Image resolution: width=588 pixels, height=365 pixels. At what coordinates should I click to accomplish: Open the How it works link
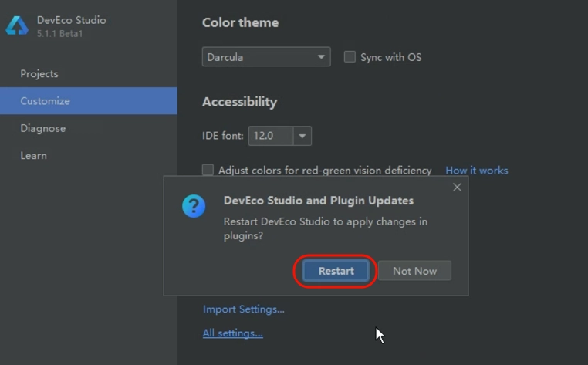coord(477,171)
